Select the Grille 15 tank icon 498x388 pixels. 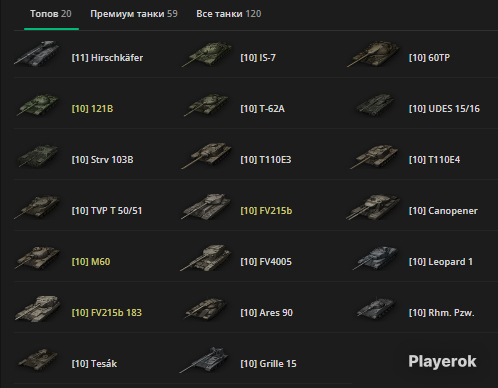[205, 360]
